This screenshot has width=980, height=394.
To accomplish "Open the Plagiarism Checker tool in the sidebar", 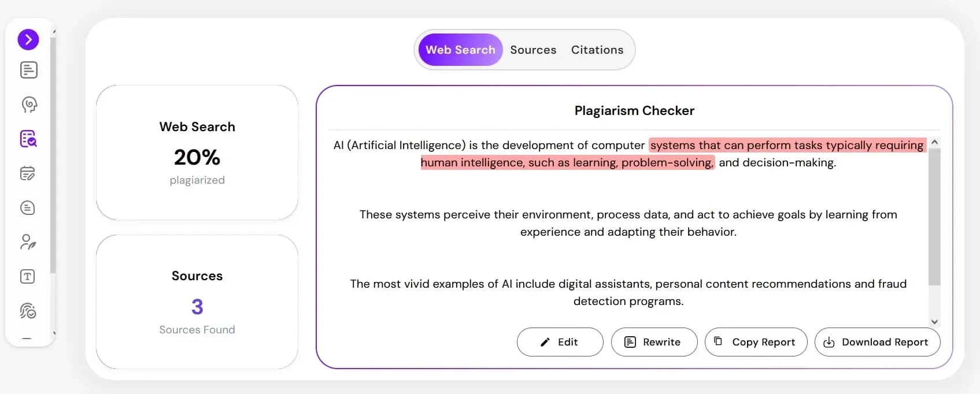I will point(28,139).
